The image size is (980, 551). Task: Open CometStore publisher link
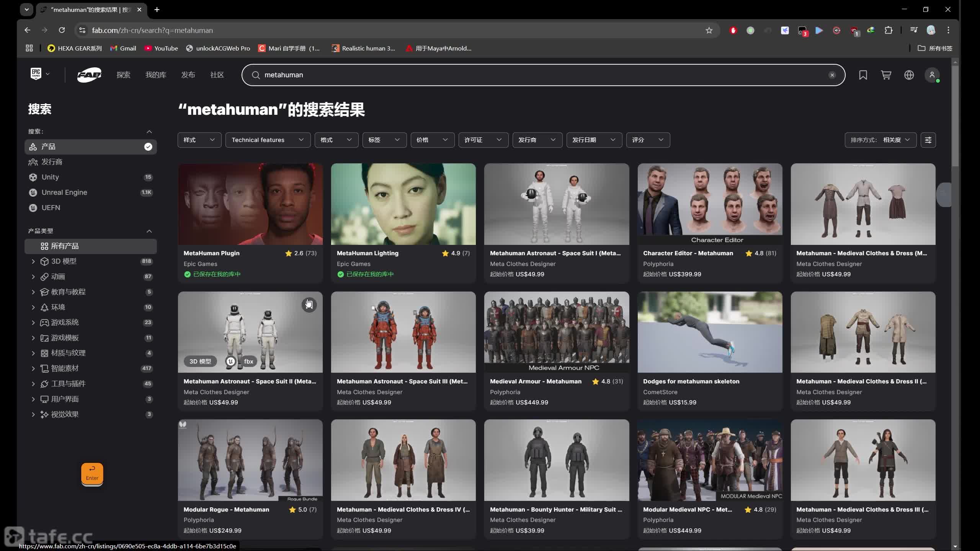tap(660, 392)
